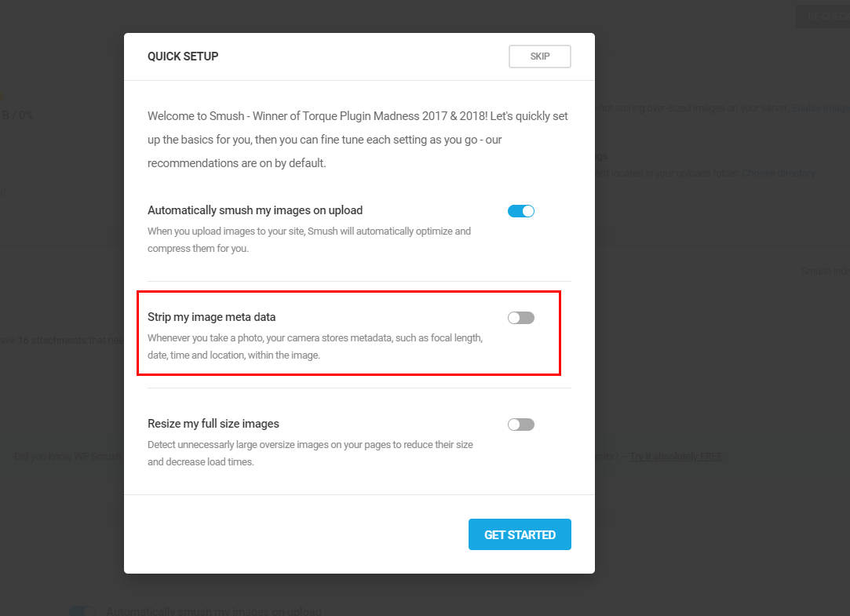Click the 'Resize my full size images' heading

(x=213, y=424)
